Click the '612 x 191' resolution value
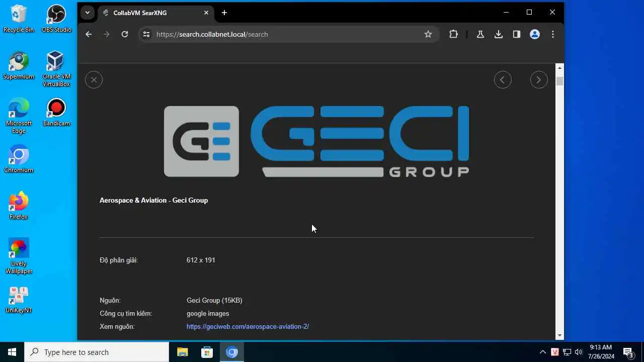 point(201,260)
